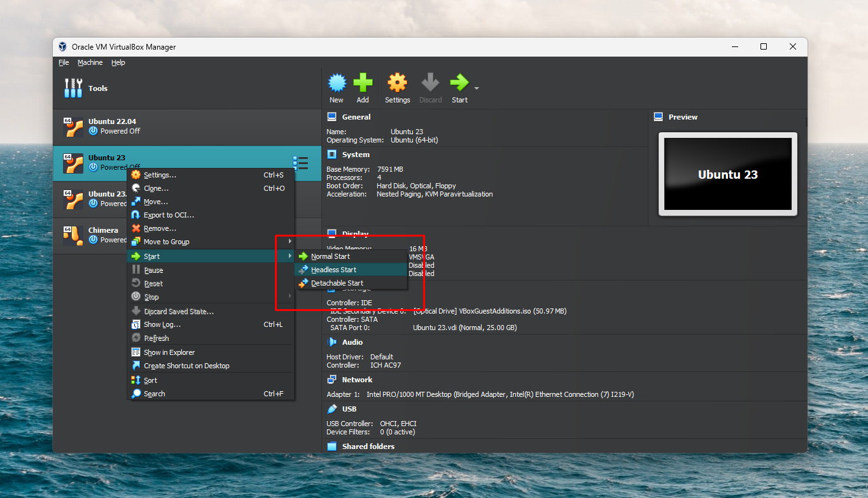Choose Export to OCI... in context menu
Screen dimensions: 868x498
[211, 215]
